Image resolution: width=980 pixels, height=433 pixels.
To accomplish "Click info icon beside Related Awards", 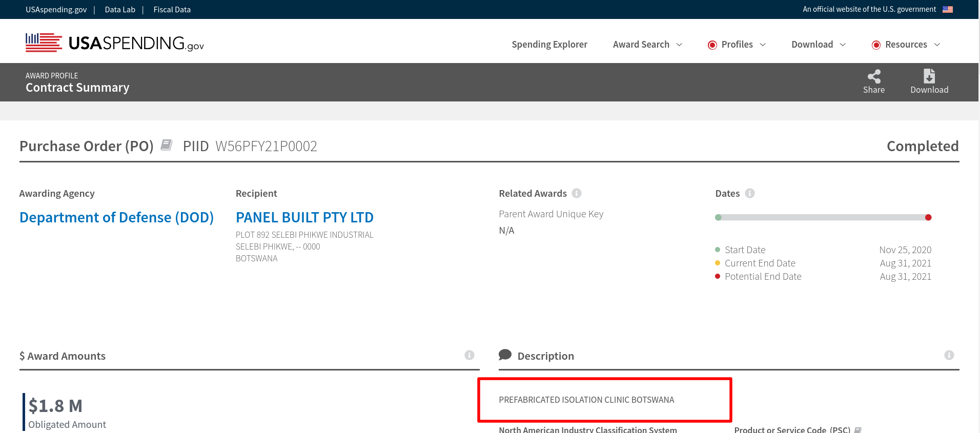I will pos(577,193).
